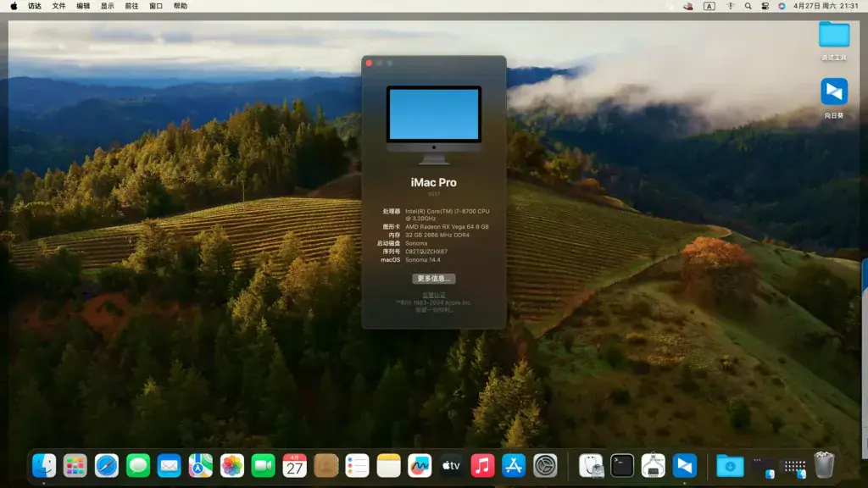The height and width of the screenshot is (488, 868).
Task: Launch Terminal from the Dock
Action: click(x=622, y=466)
